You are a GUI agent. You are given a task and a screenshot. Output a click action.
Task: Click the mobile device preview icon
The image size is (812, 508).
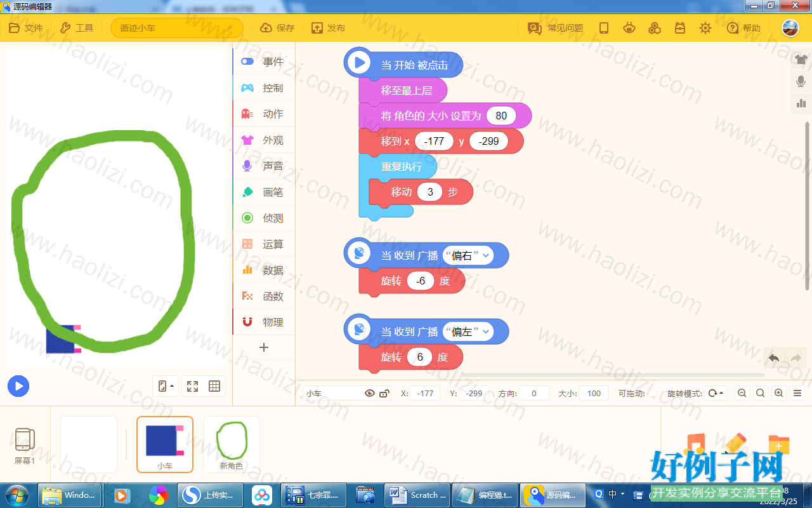coord(604,28)
